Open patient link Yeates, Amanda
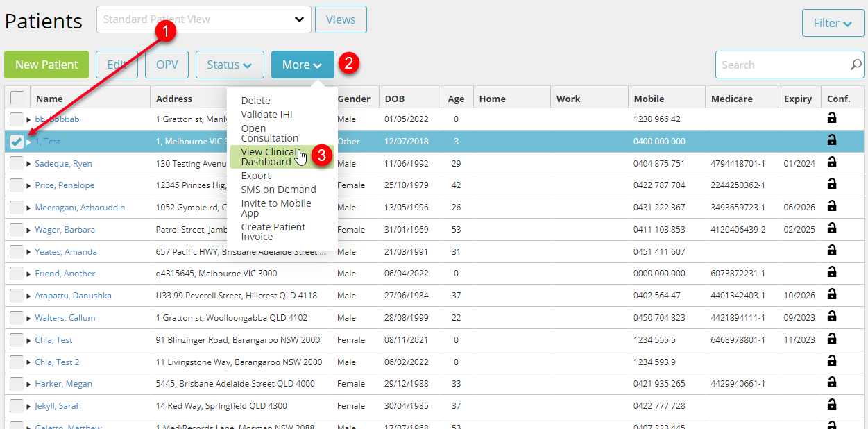Image resolution: width=868 pixels, height=429 pixels. coord(66,252)
